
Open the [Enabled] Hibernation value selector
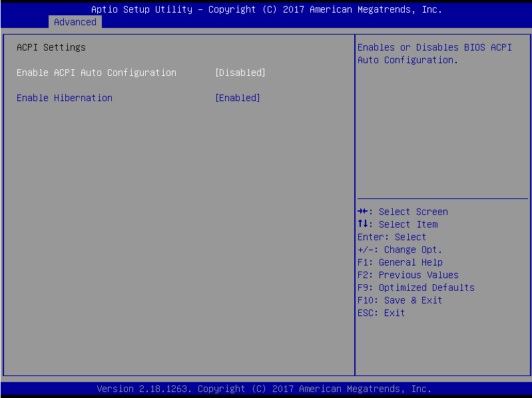(x=238, y=98)
